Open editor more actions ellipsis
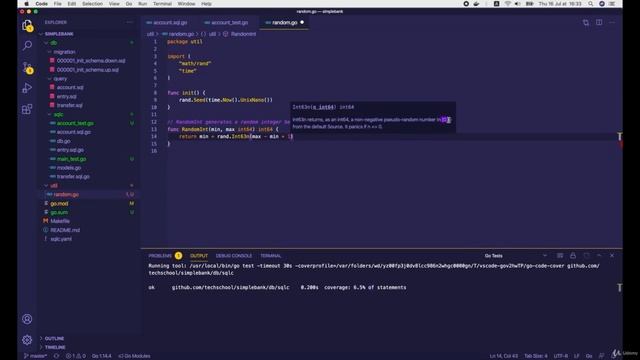 [x=612, y=22]
